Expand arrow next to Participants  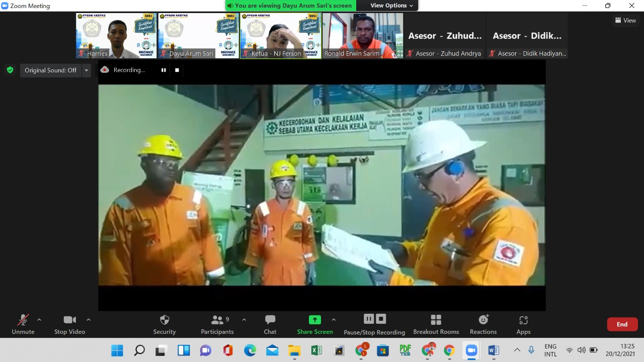244,320
